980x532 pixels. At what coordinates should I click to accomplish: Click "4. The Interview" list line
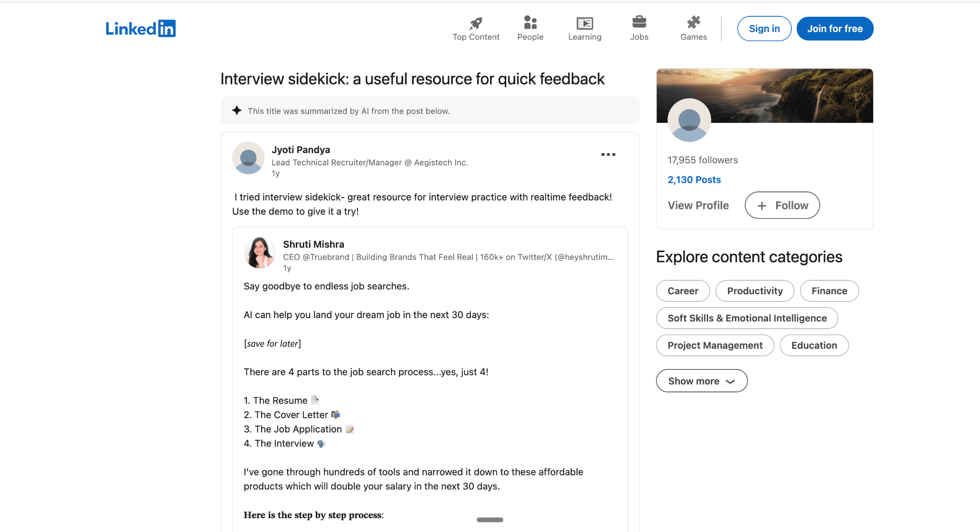pyautogui.click(x=285, y=443)
